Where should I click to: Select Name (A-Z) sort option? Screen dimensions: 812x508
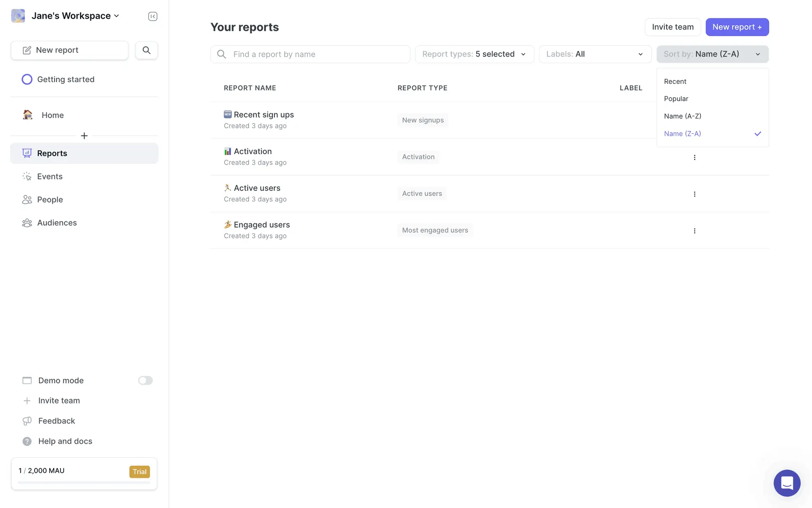tap(683, 116)
